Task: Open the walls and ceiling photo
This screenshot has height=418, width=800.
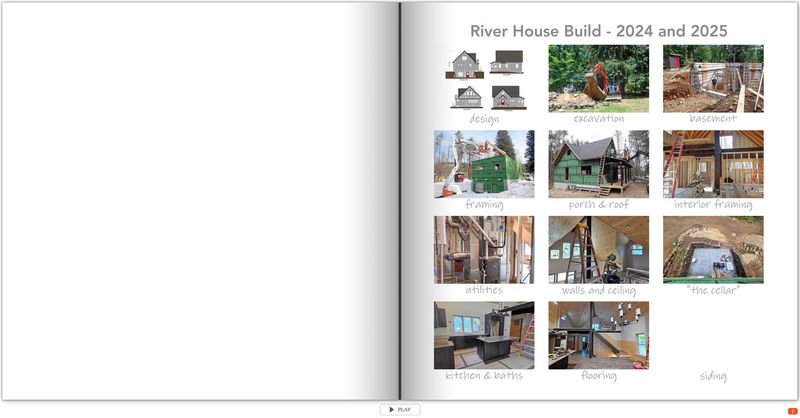Action: [598, 250]
